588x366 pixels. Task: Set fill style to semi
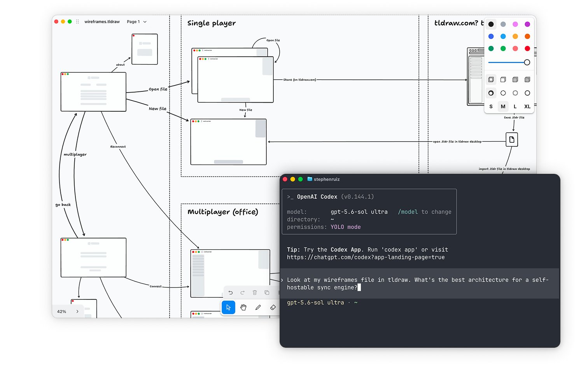503,80
